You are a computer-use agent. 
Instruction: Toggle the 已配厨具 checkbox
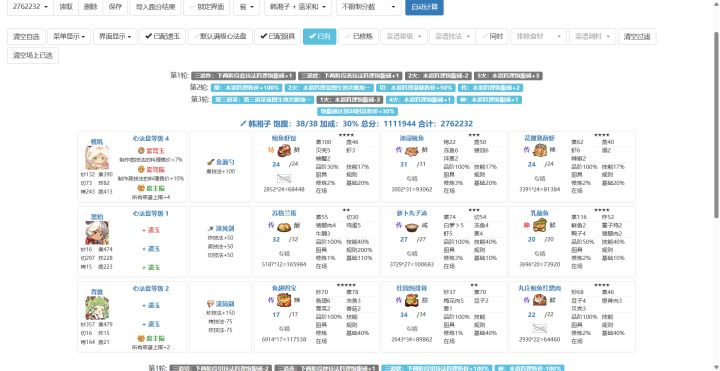(x=278, y=36)
